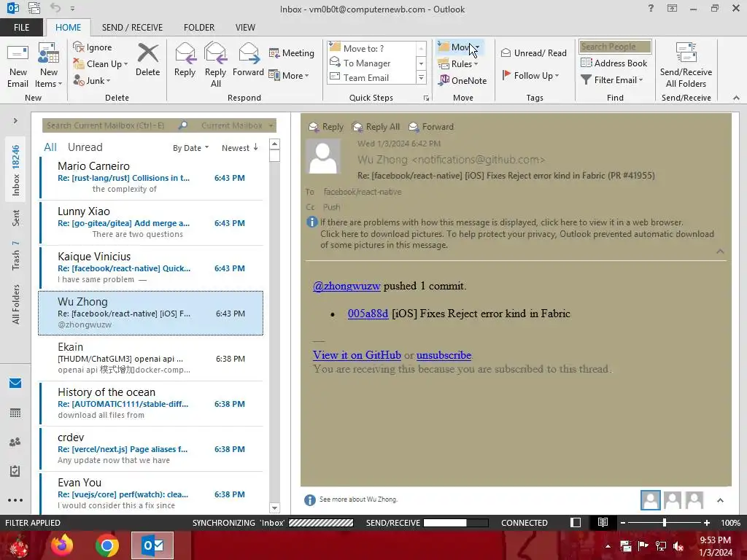
Task: Open the Move dropdown
Action: pyautogui.click(x=460, y=47)
